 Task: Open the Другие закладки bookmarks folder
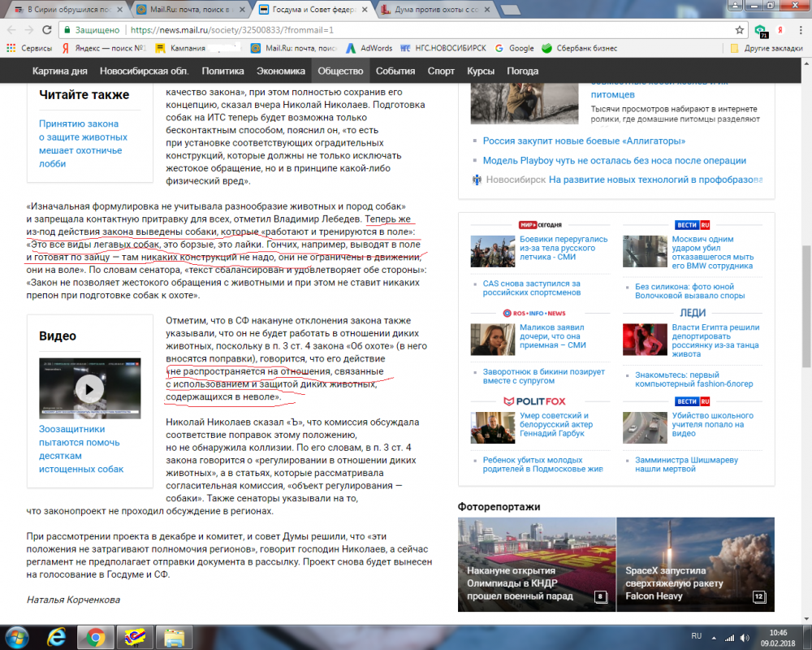point(766,49)
